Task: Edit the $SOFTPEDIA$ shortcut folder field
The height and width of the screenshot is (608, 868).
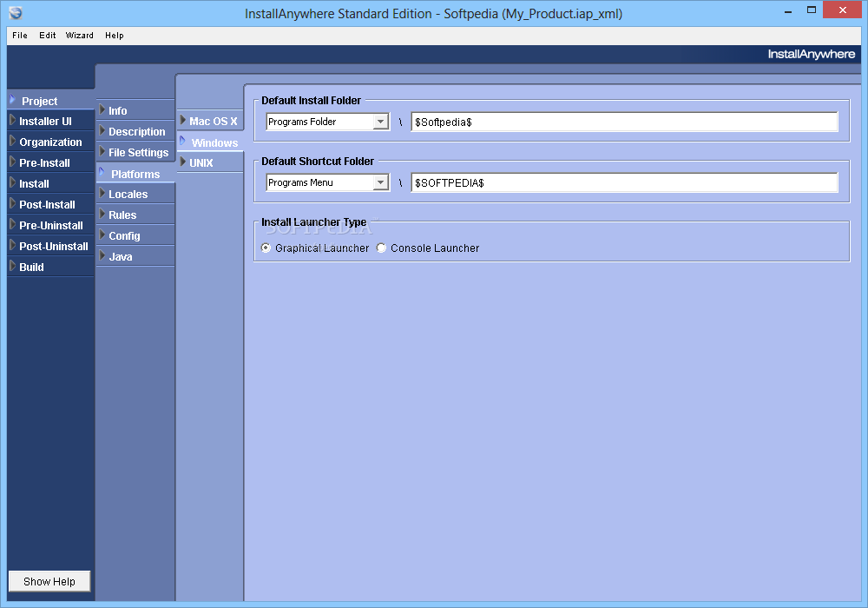Action: tap(624, 182)
